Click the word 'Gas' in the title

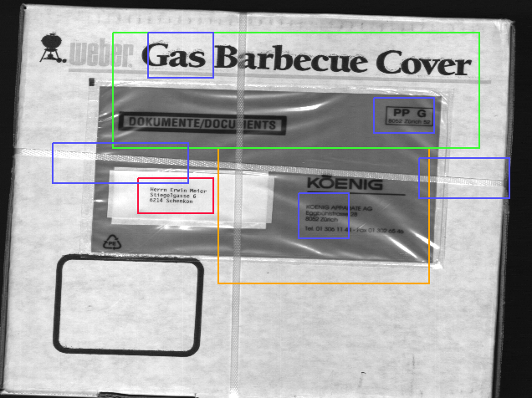click(173, 55)
